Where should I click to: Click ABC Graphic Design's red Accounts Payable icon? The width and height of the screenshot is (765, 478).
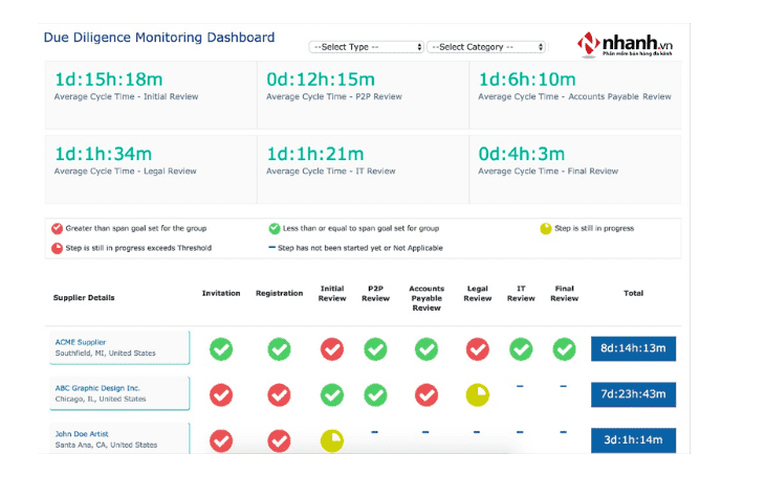click(x=426, y=395)
